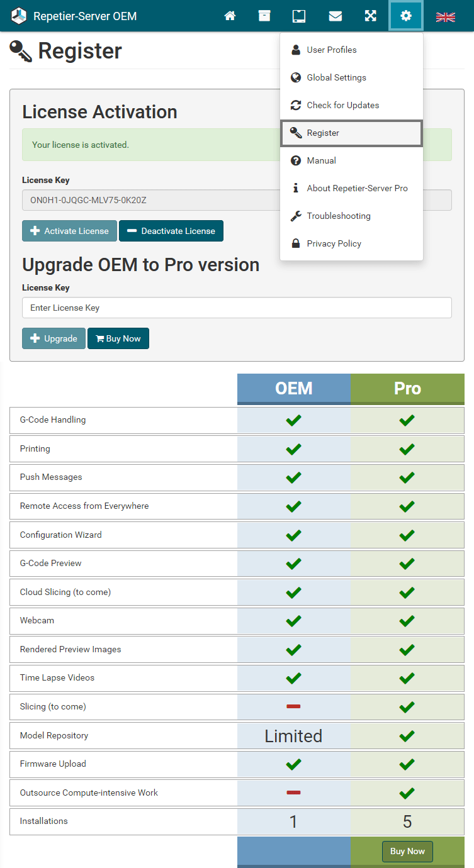Click the home icon in navbar

(230, 16)
